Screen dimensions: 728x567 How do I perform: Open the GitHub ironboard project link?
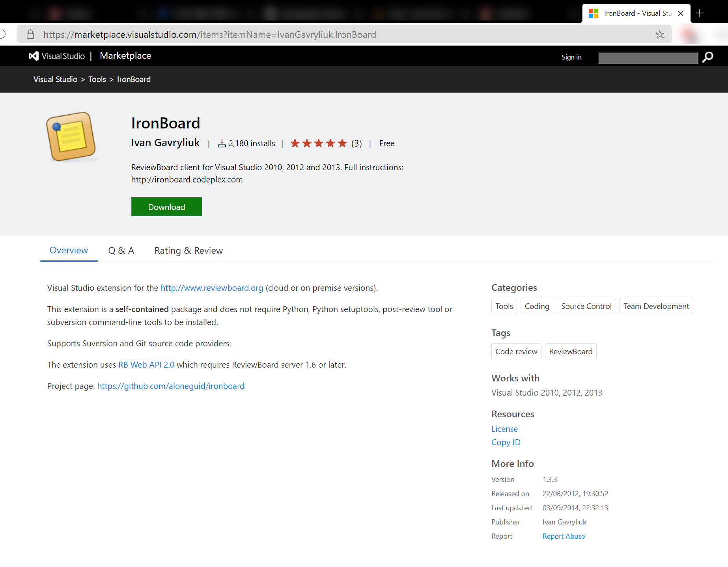point(171,386)
